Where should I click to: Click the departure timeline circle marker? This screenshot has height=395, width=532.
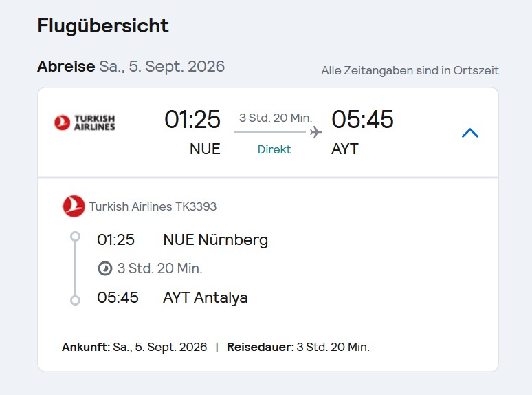pyautogui.click(x=76, y=237)
